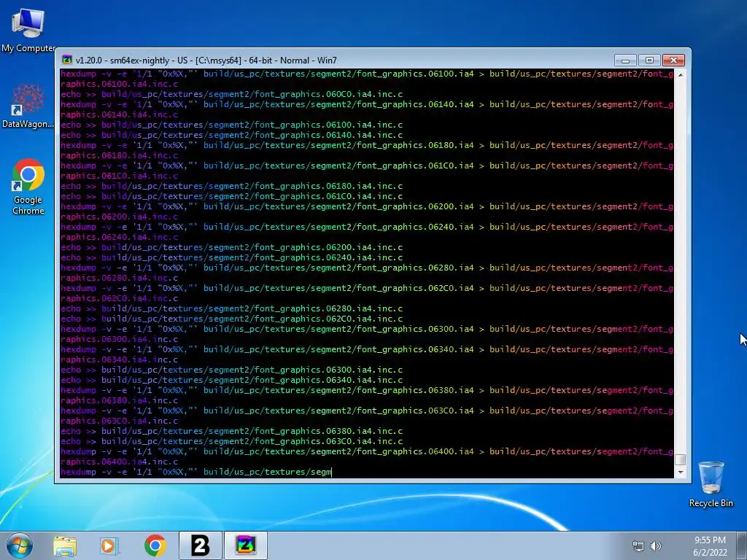Click the echo line ending in font_graphics.06180.ia4.inc.c
Image resolution: width=747 pixels, height=560 pixels.
[231, 186]
